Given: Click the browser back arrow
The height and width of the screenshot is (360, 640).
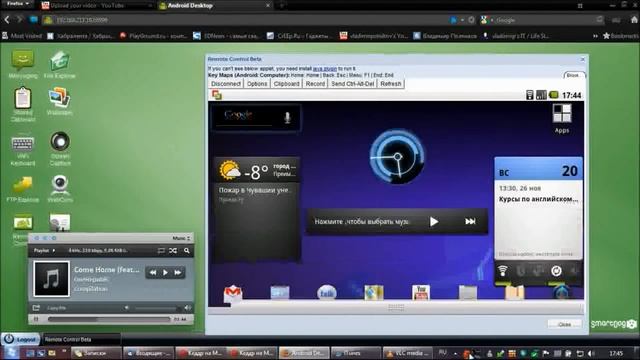Looking at the screenshot, I should click(7, 20).
